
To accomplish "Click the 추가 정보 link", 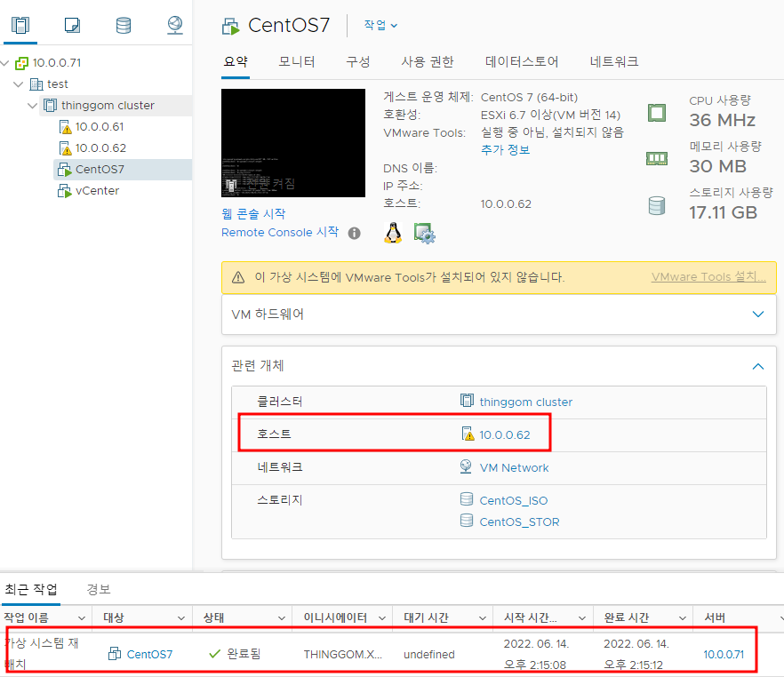I will pos(505,150).
